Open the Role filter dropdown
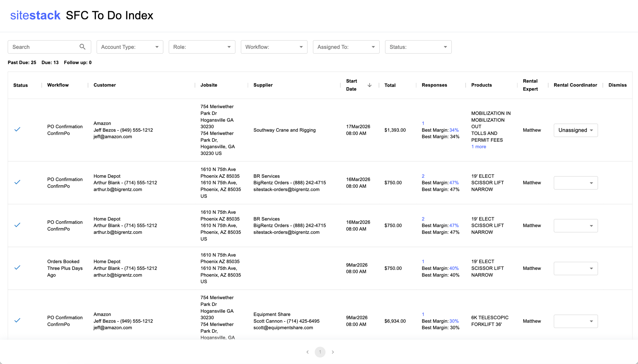The width and height of the screenshot is (638, 364). click(202, 47)
